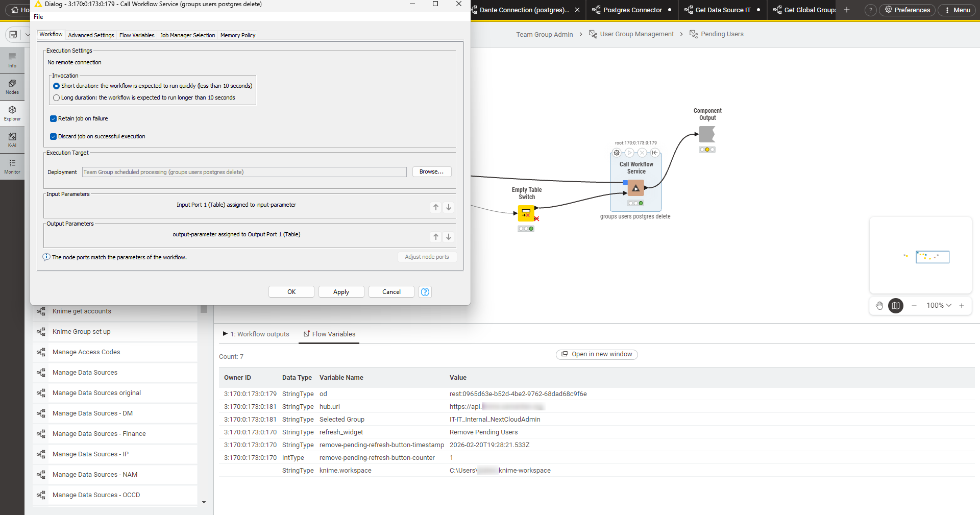The image size is (980, 515).
Task: Click the dialog help question mark icon
Action: 425,292
